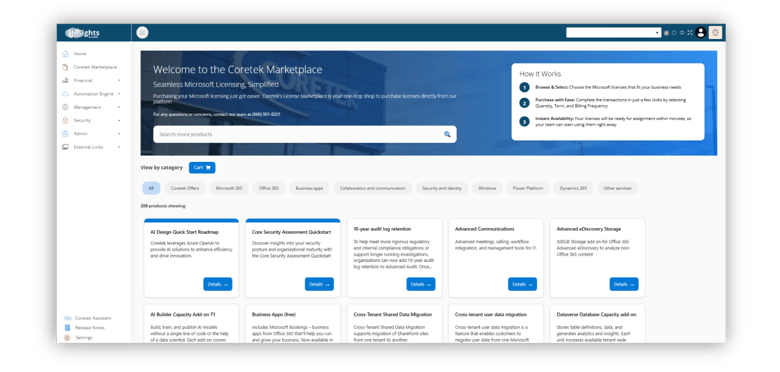Filter by Coretek Offers category
780x372 pixels.
pos(185,188)
